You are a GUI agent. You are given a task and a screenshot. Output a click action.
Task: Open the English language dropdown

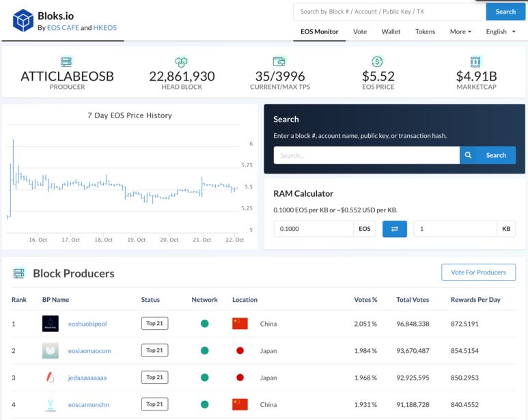coord(501,31)
